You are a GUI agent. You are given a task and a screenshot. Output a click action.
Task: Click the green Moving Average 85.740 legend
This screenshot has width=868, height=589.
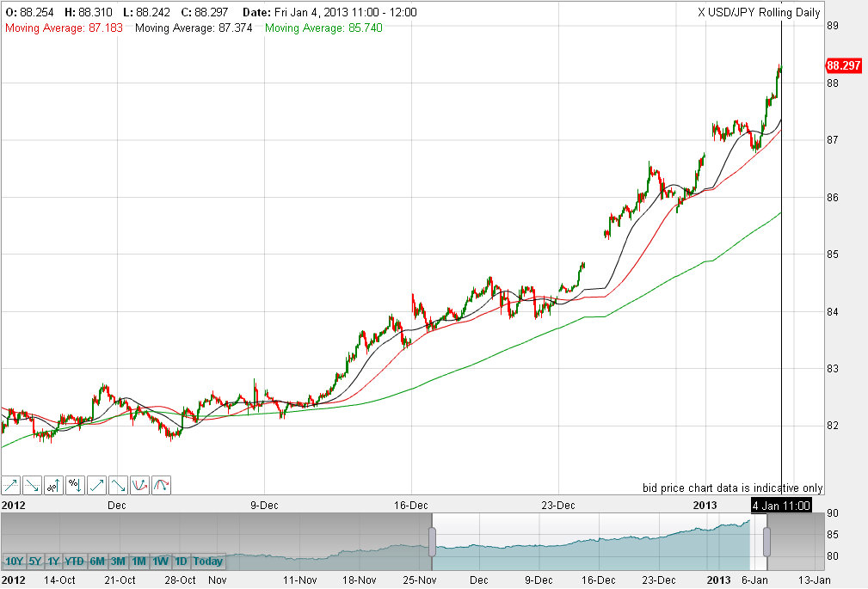[323, 28]
